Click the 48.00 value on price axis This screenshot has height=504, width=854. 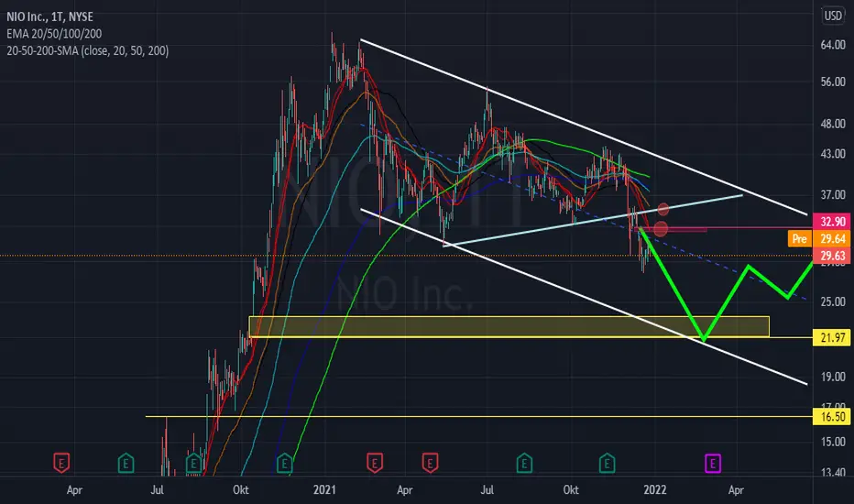click(x=833, y=124)
